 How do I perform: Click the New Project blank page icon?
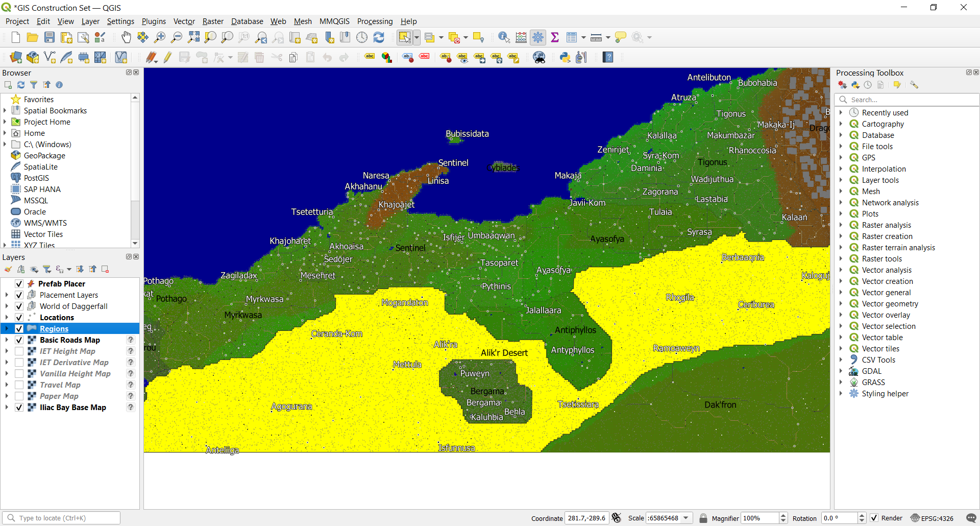(x=16, y=37)
